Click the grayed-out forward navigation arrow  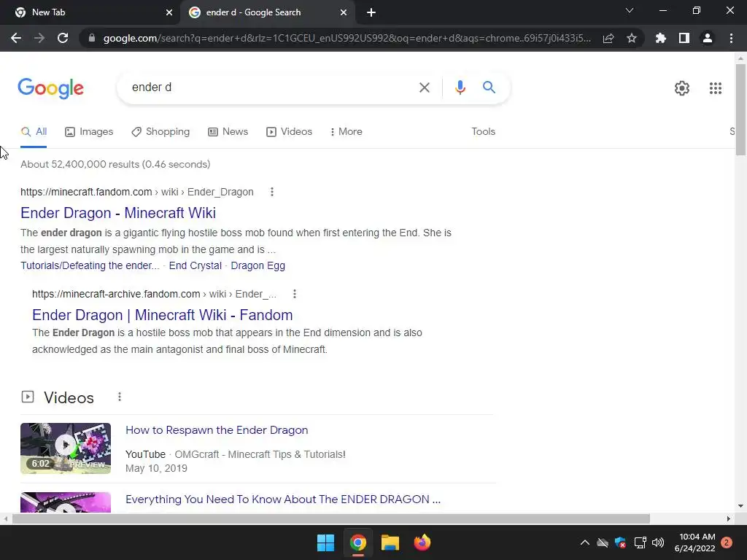coord(39,38)
